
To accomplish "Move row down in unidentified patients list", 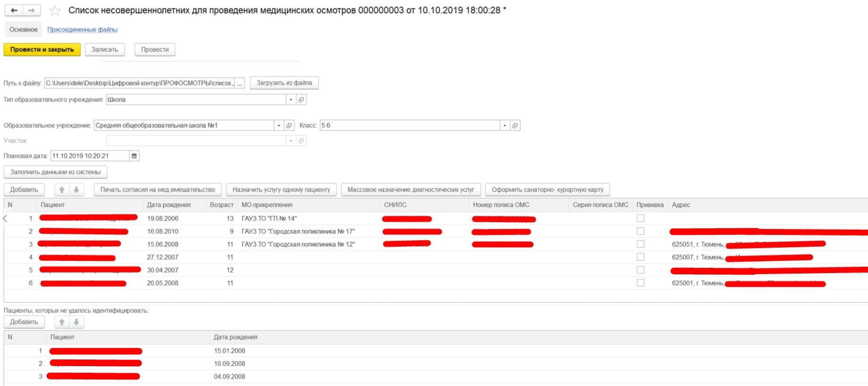I will click(x=76, y=322).
